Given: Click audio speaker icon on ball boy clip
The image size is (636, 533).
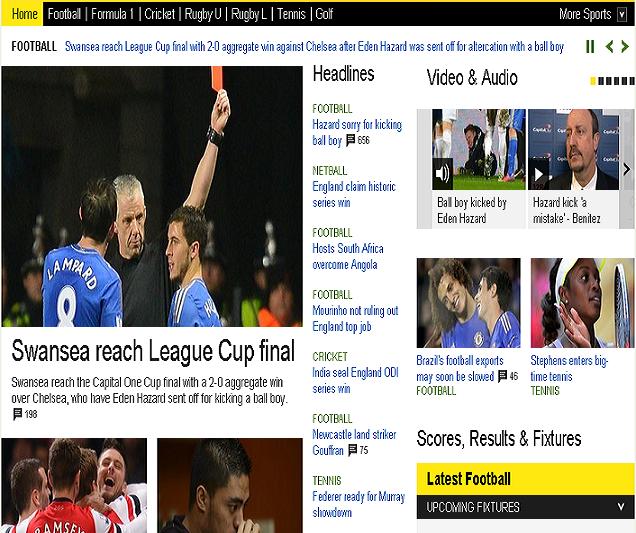Looking at the screenshot, I should click(x=443, y=174).
